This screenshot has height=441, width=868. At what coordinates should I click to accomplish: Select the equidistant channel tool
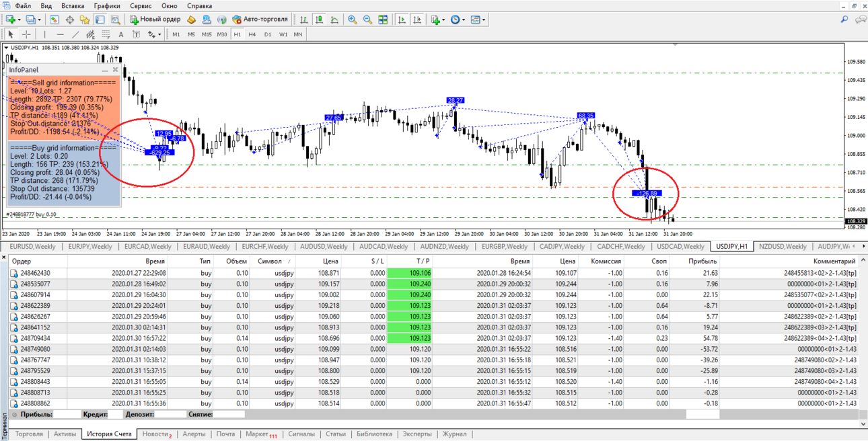[90, 34]
